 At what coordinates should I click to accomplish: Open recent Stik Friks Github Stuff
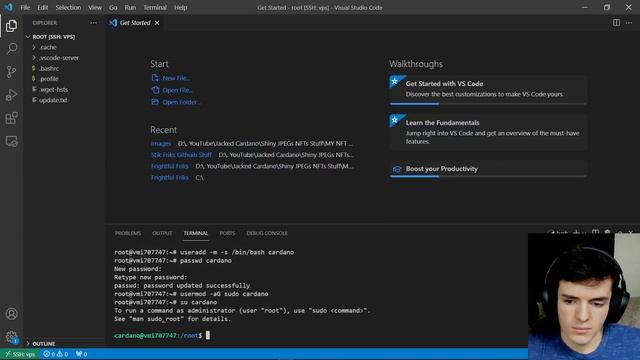[x=181, y=155]
